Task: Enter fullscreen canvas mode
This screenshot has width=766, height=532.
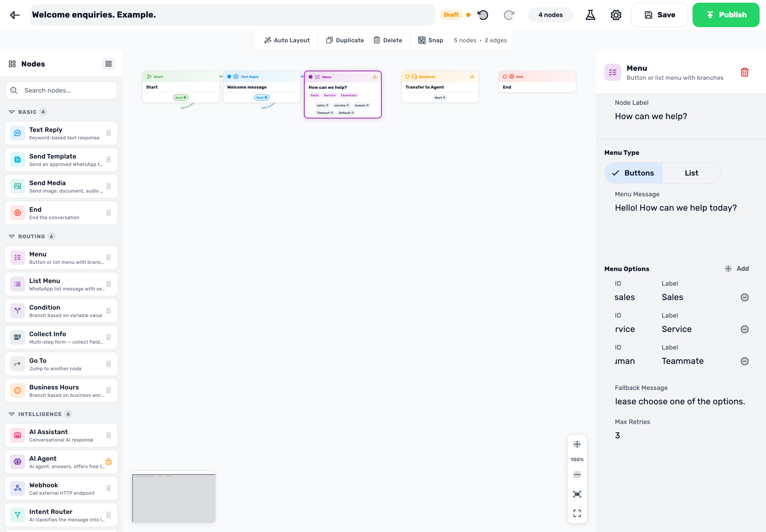Action: (577, 513)
